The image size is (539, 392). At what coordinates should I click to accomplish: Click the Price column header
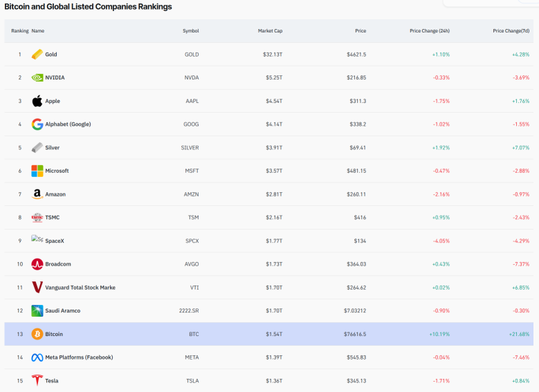(360, 31)
